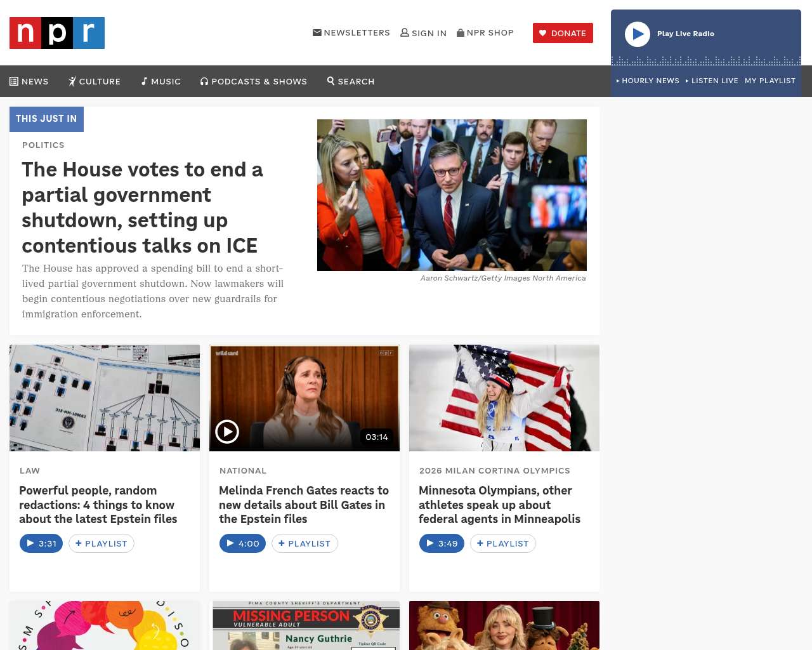Open House votes shutdown headline
Screen dimensions: 812x650
(x=143, y=208)
